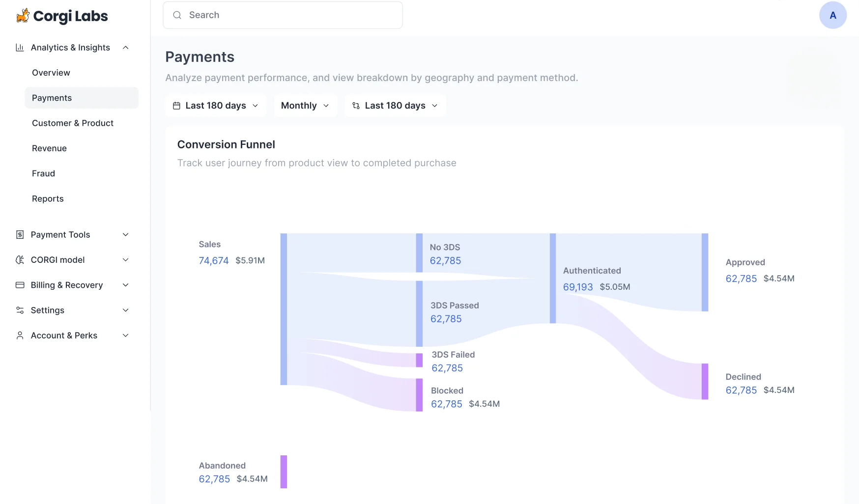Click the CORGI model icon
This screenshot has width=859, height=504.
tap(20, 260)
